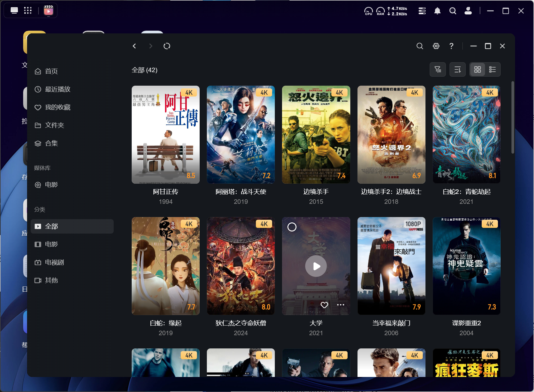Go back with the left arrow icon
The width and height of the screenshot is (534, 392).
click(x=134, y=46)
